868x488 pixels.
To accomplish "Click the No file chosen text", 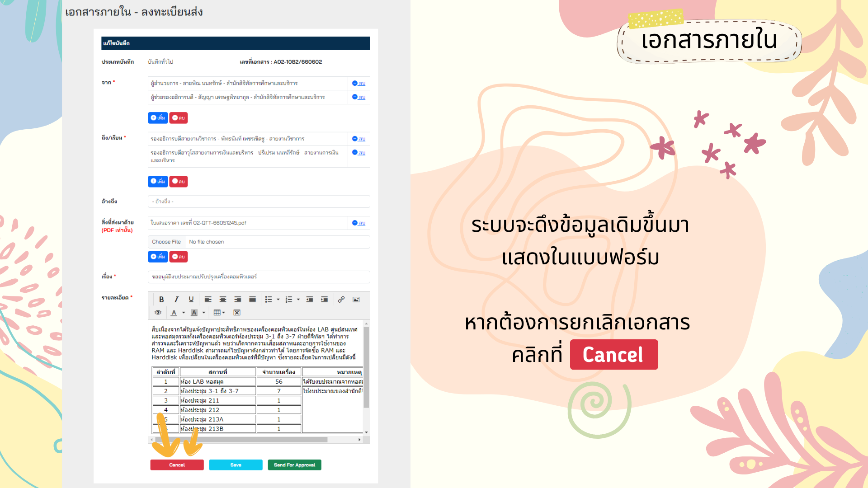I will 207,242.
